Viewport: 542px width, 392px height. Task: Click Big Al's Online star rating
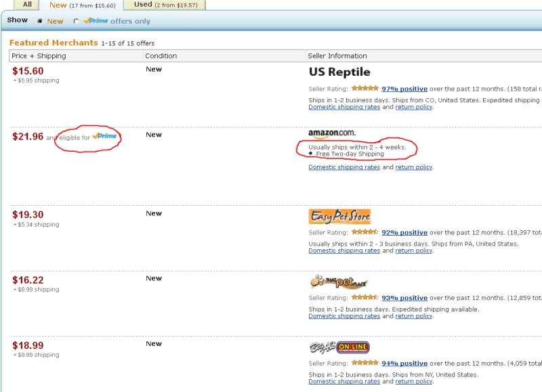(365, 363)
